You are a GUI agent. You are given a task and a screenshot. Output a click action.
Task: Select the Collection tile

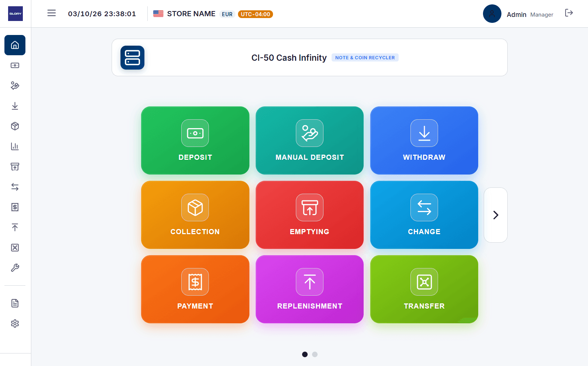(195, 215)
